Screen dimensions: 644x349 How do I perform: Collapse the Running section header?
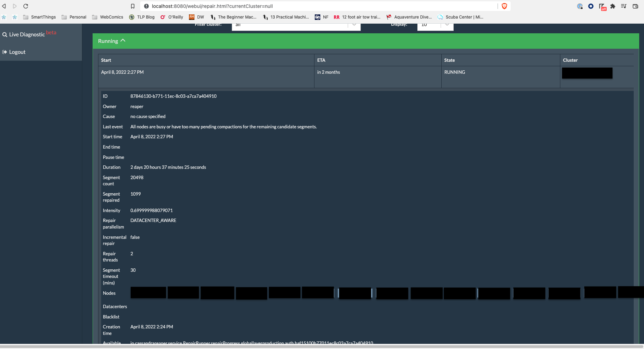(122, 40)
